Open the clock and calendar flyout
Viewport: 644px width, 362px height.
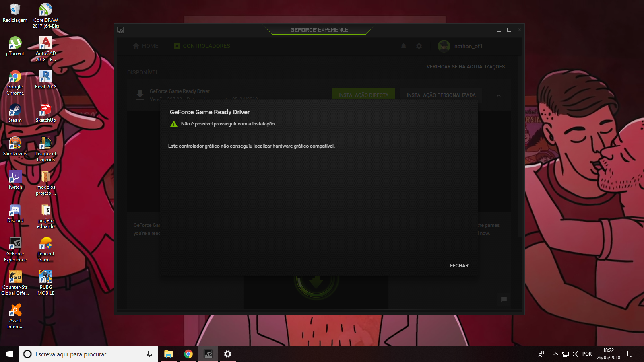point(608,354)
